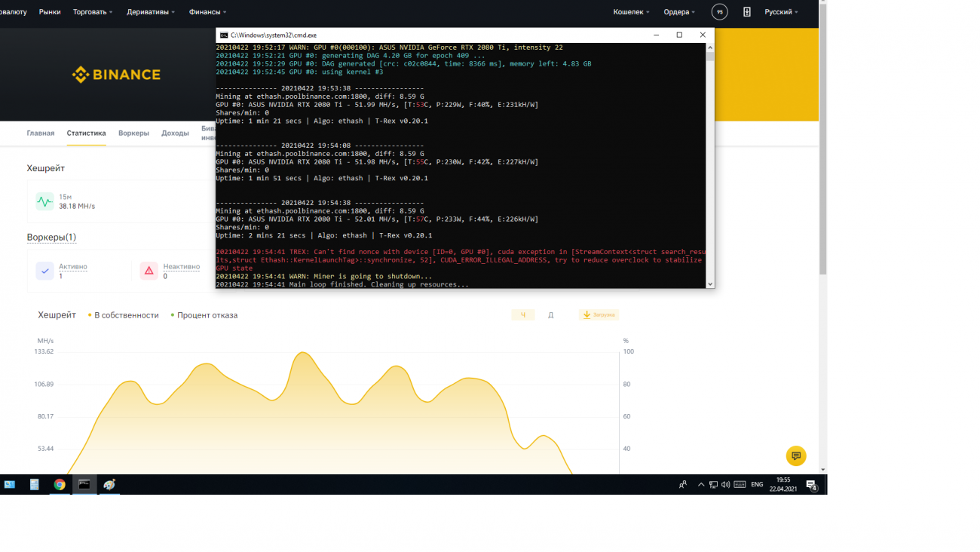This screenshot has width=980, height=552.
Task: Click the 'Miner is going to shutdown' warning line
Action: 324,276
